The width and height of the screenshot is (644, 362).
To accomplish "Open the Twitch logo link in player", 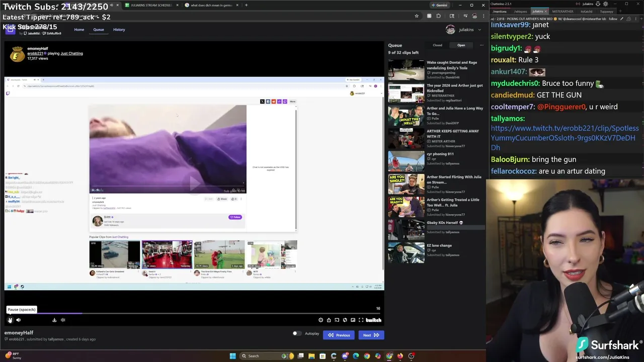I will click(x=373, y=320).
